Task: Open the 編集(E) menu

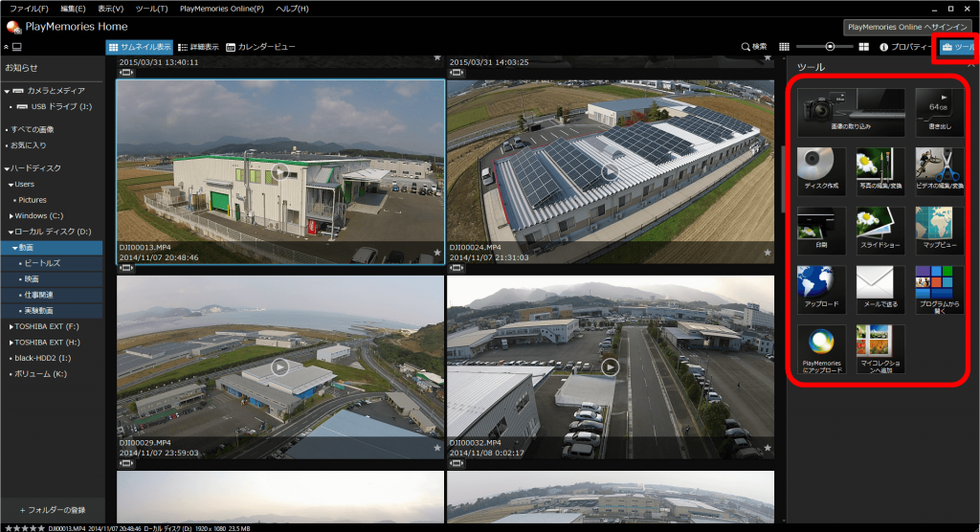Action: (x=73, y=9)
